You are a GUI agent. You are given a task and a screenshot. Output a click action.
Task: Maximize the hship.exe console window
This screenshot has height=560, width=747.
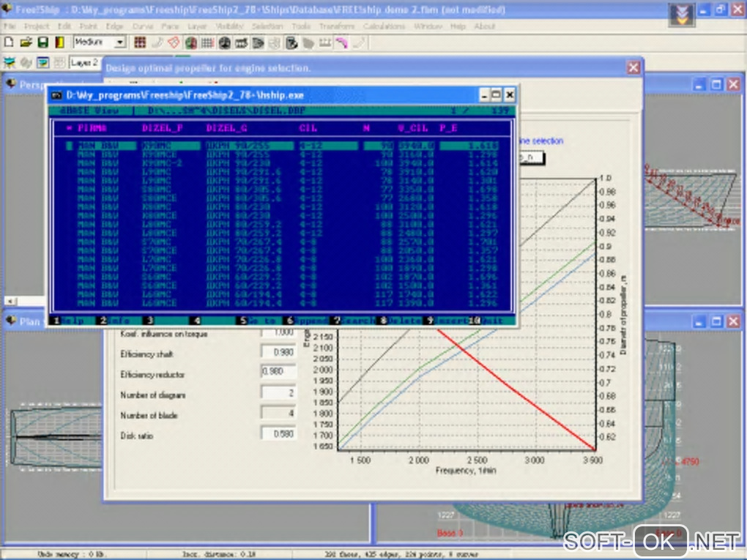pyautogui.click(x=497, y=94)
